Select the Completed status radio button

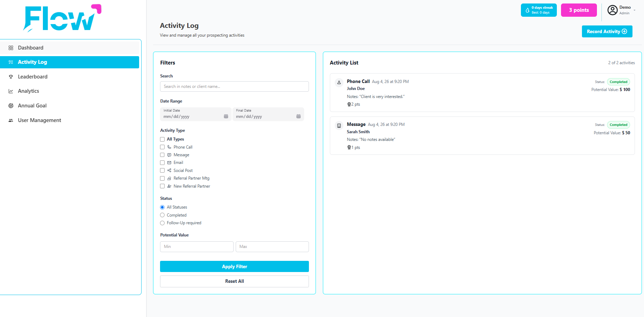pos(162,215)
